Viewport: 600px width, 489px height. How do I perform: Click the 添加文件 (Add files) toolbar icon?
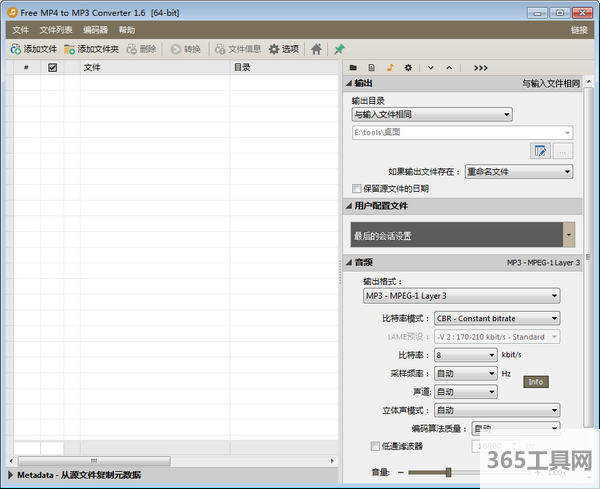pyautogui.click(x=33, y=48)
